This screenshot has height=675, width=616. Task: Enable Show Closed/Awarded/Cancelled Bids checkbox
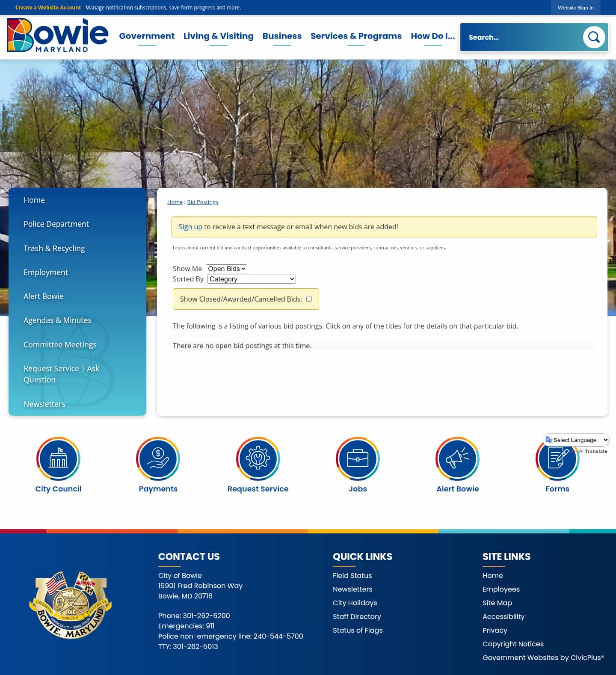coord(309,299)
